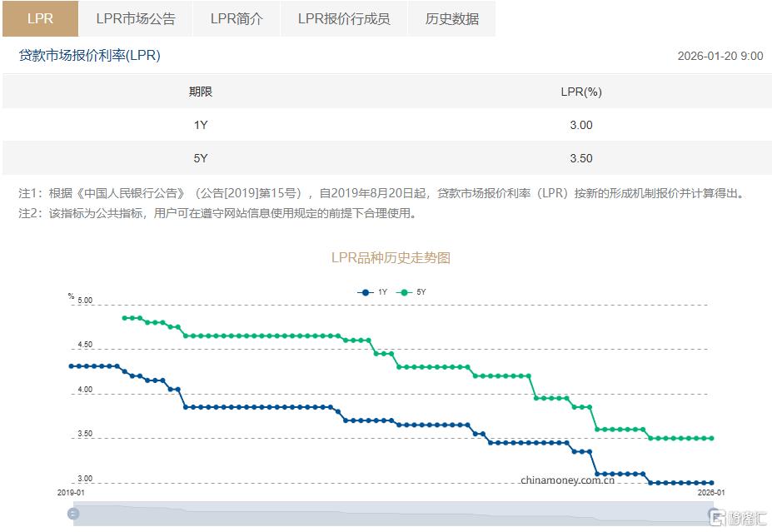Image resolution: width=772 pixels, height=532 pixels.
Task: Click the 2019-01 axis label on the chart
Action: click(x=72, y=490)
